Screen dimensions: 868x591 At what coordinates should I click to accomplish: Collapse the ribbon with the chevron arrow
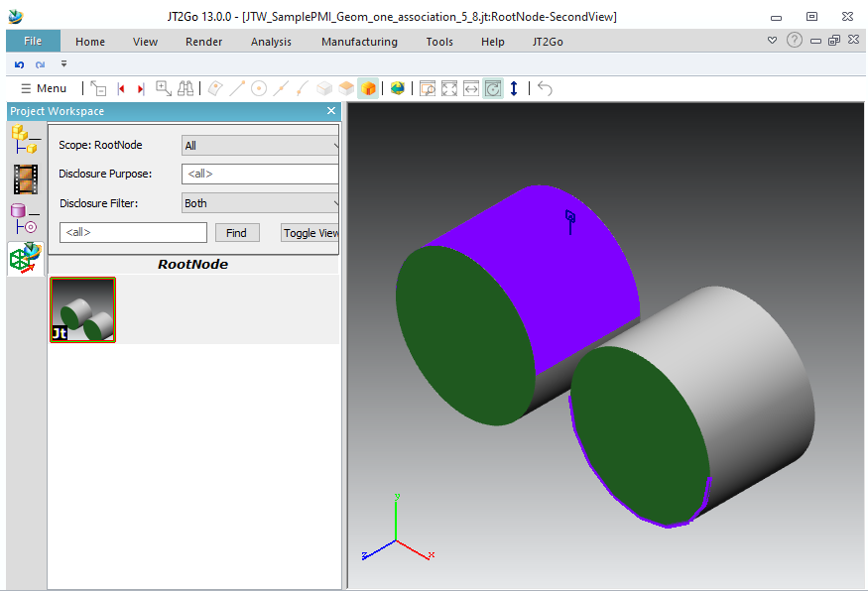tap(772, 41)
